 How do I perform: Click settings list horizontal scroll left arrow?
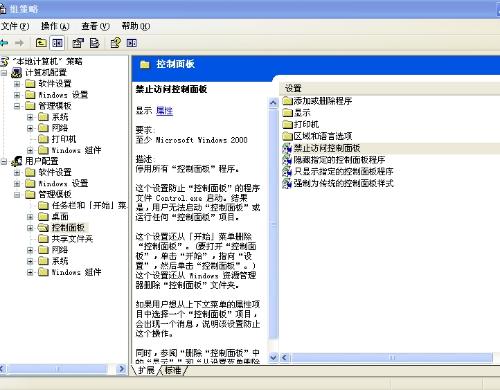(284, 358)
